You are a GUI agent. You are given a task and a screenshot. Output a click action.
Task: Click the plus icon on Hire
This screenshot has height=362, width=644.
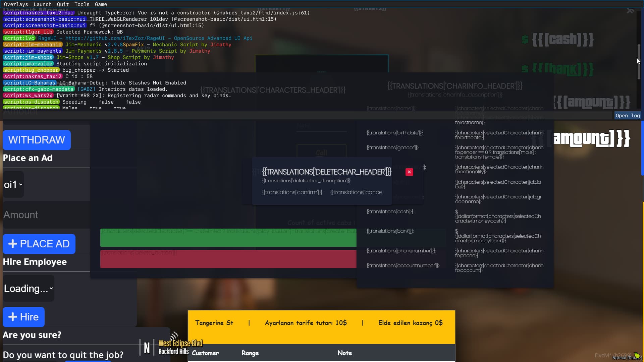13,317
